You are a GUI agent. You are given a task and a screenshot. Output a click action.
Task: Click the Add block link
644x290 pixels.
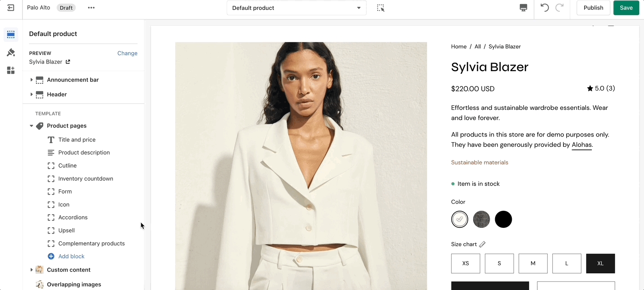point(71,256)
